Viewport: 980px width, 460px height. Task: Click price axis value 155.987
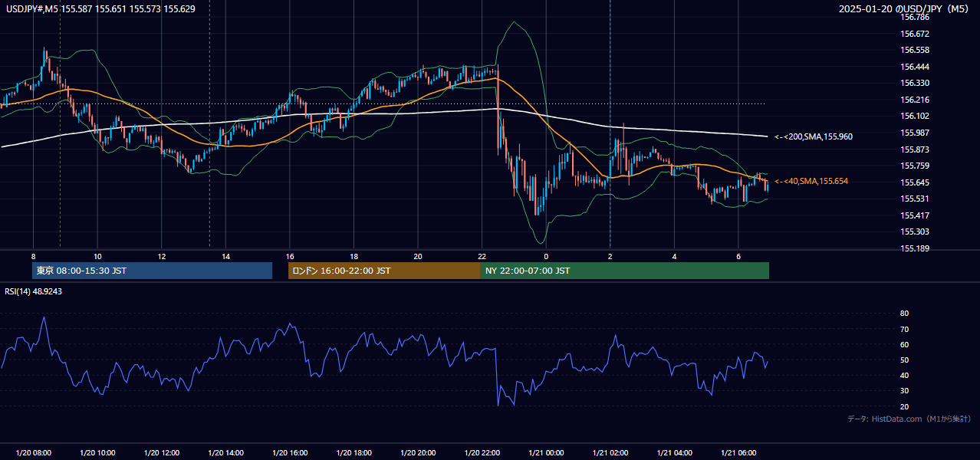915,133
